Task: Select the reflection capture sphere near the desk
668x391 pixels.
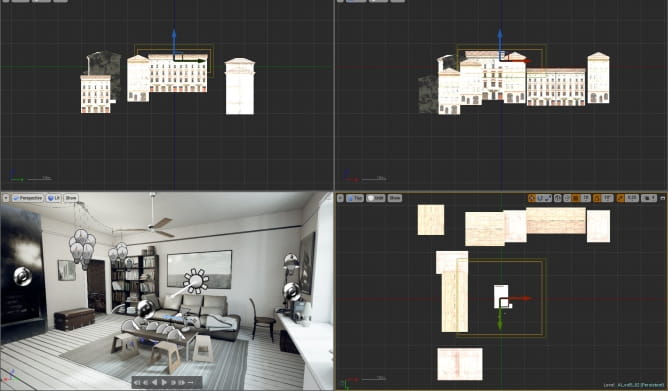Action: [x=292, y=292]
